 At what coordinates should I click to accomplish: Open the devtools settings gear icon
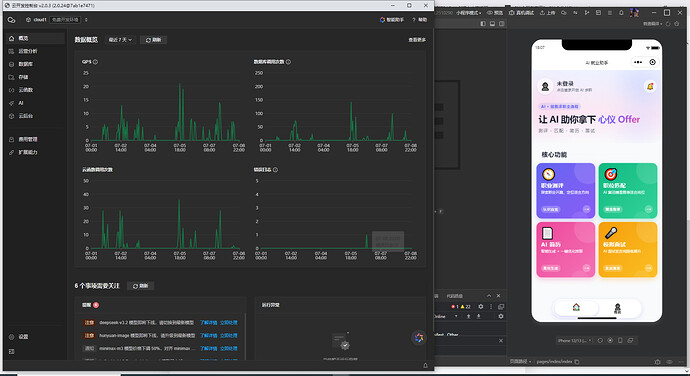pyautogui.click(x=481, y=306)
